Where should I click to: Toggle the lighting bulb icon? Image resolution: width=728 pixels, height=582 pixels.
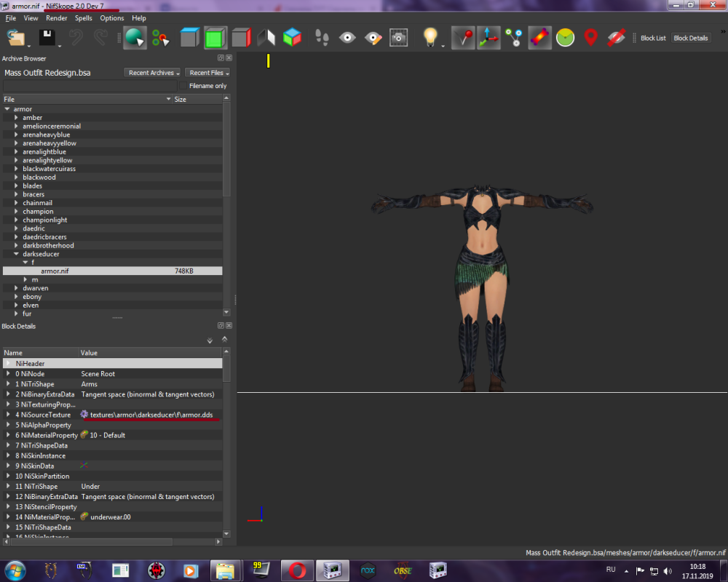tap(430, 38)
